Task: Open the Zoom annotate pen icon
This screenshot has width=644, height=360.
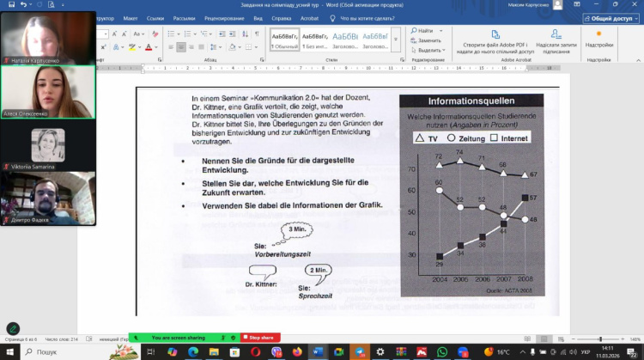Action: pos(13,329)
